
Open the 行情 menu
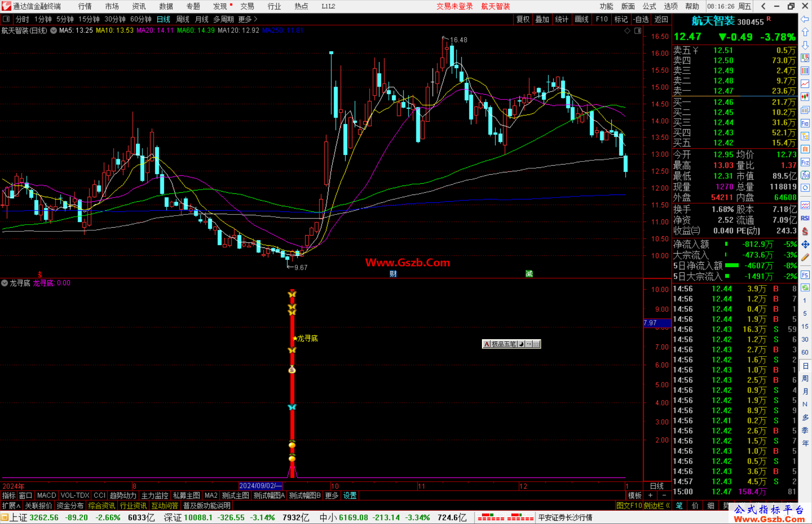pyautogui.click(x=85, y=6)
